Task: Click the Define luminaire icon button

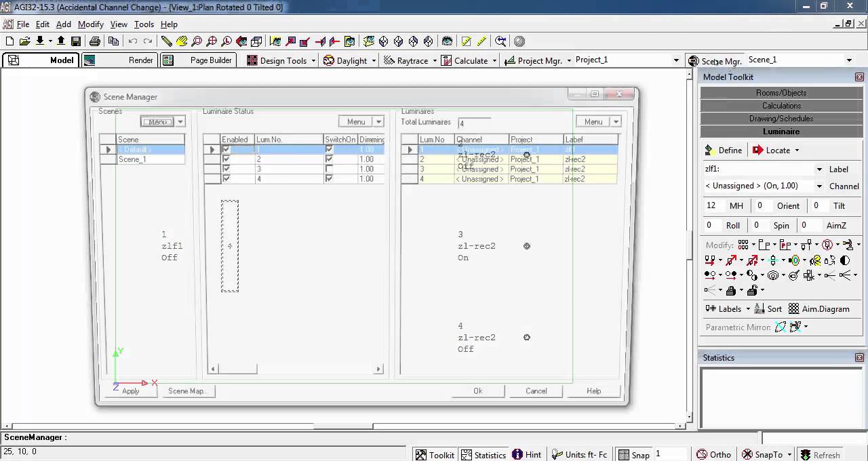Action: tap(724, 151)
